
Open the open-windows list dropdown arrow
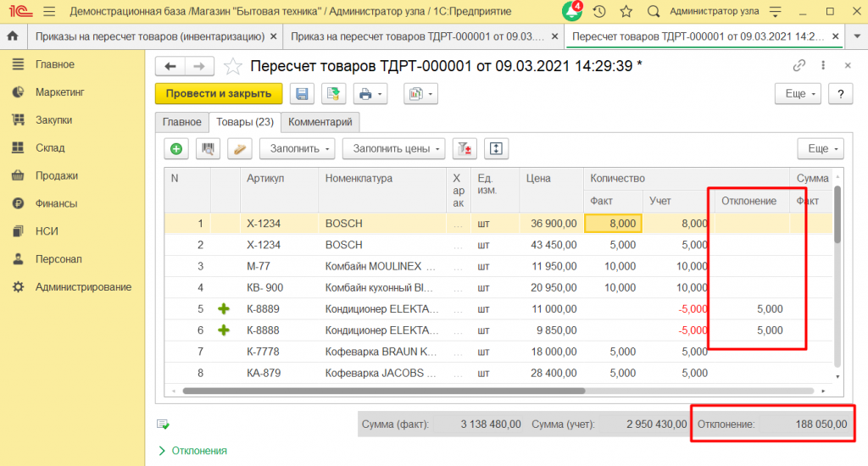coord(857,36)
